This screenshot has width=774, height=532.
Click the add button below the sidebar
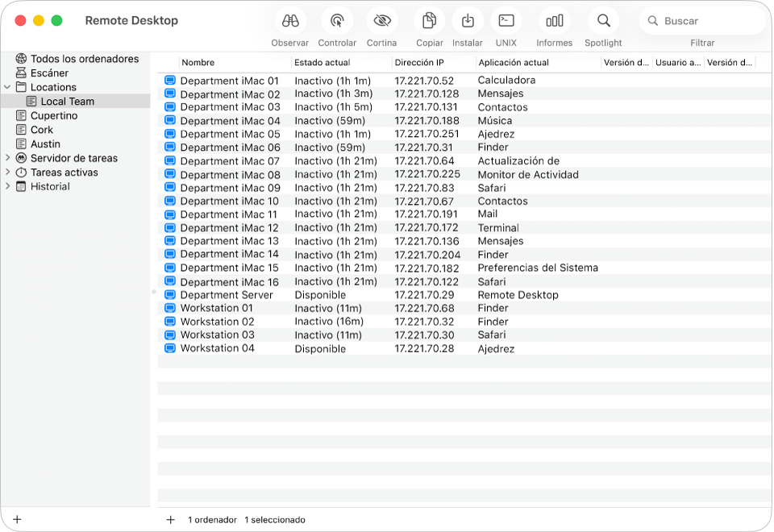[x=18, y=520]
